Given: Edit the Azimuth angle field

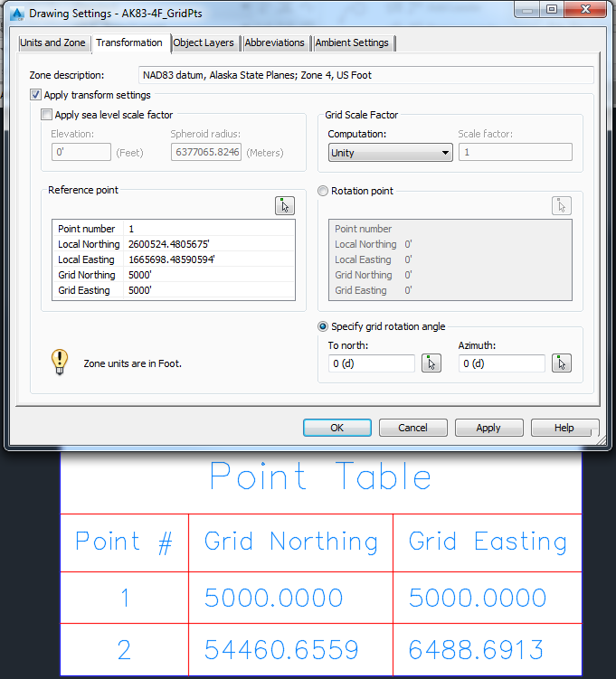Looking at the screenshot, I should [x=502, y=363].
